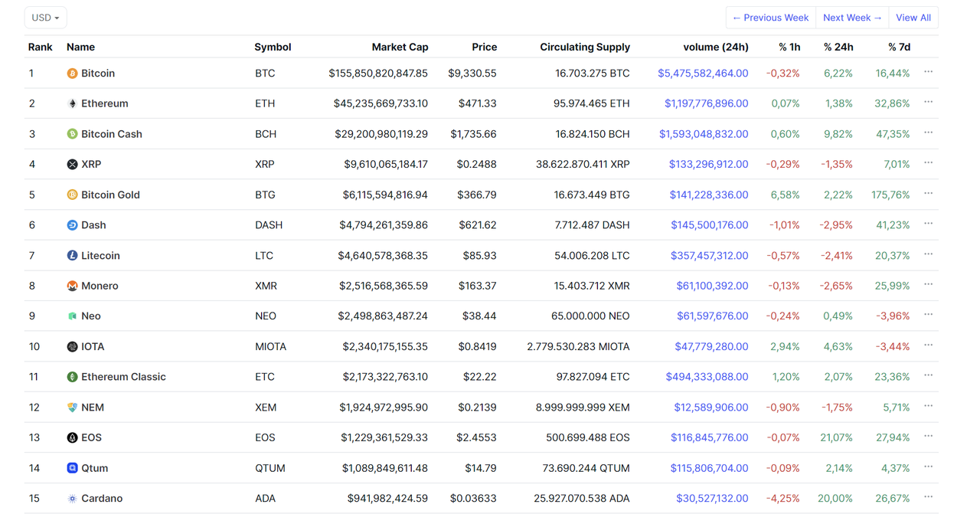Open XRP's volume link $133,296,912.00

click(x=708, y=165)
